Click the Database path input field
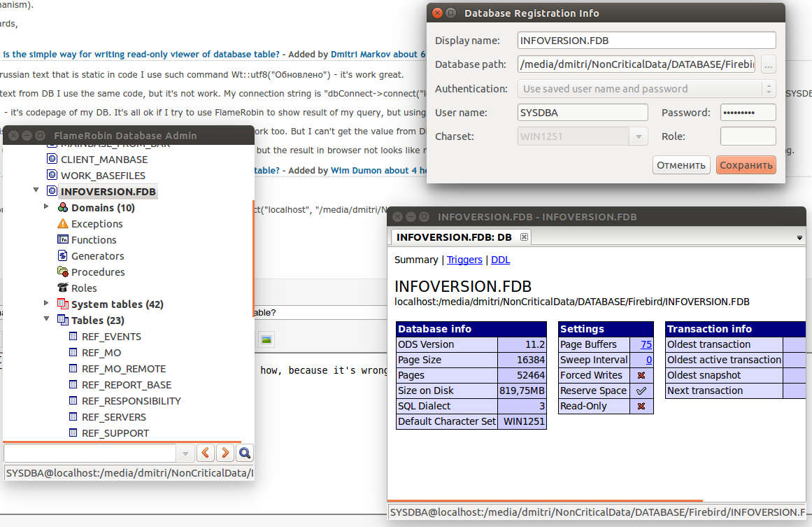 click(x=636, y=64)
